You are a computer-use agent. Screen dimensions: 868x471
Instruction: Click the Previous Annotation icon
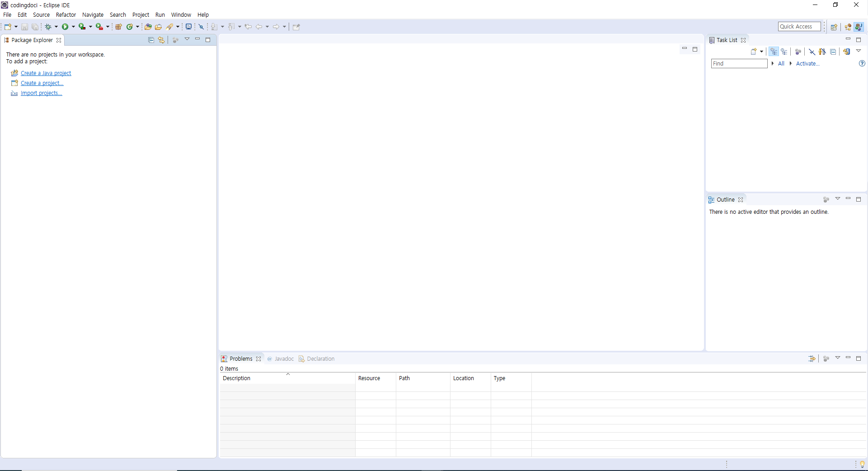pos(231,27)
